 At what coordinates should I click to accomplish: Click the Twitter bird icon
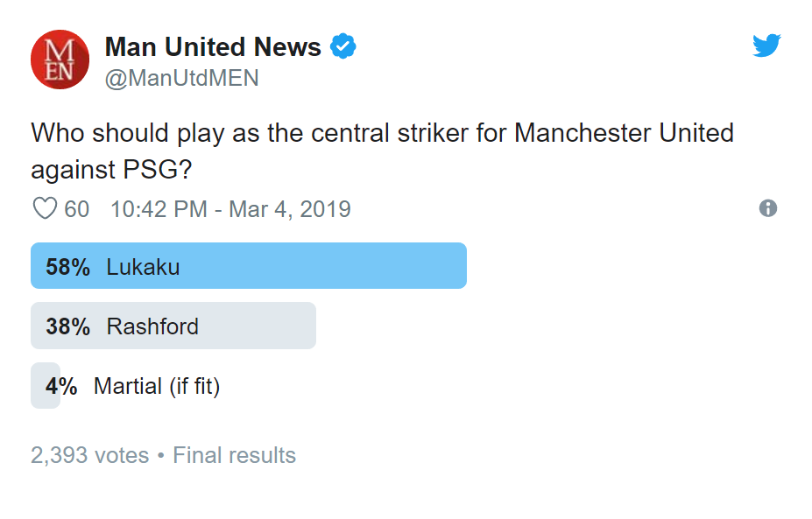coord(766,45)
